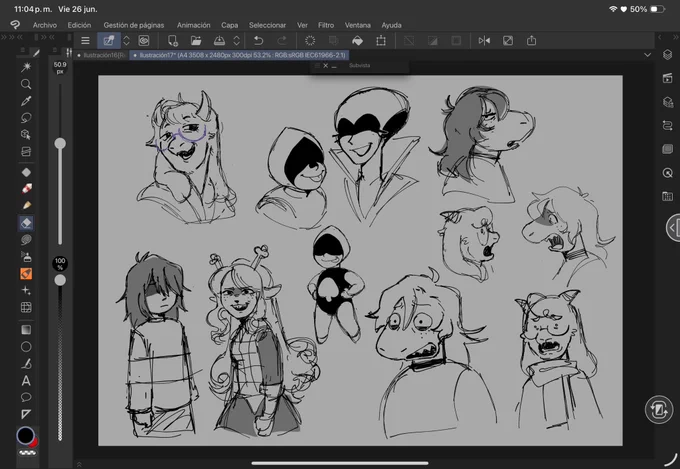680x469 pixels.
Task: Open the Edición menu
Action: click(79, 25)
